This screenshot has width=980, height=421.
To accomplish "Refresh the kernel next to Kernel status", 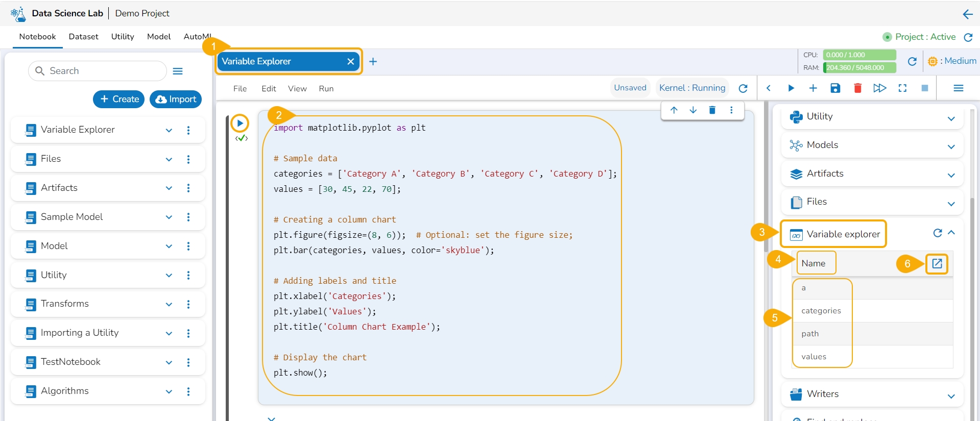I will tap(743, 88).
